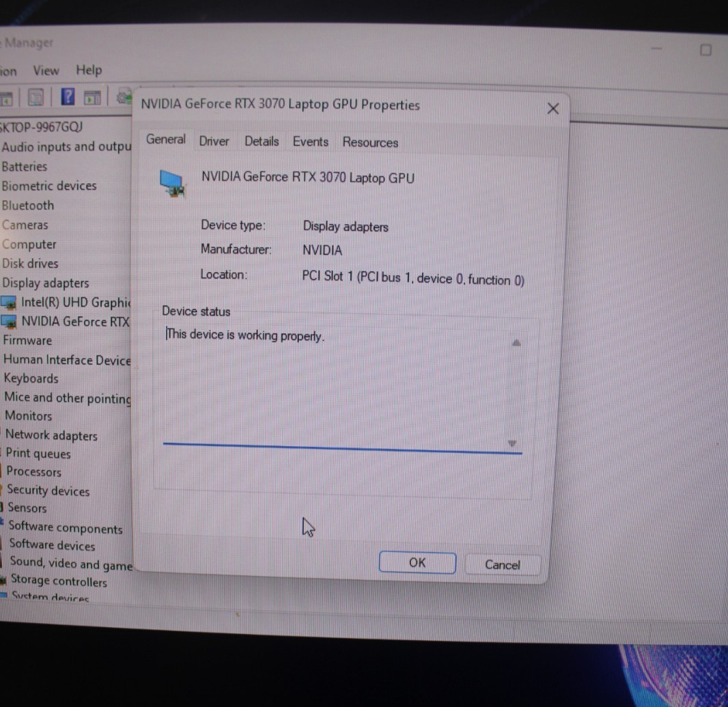Select the Bluetooth category
The image size is (728, 707).
[28, 206]
